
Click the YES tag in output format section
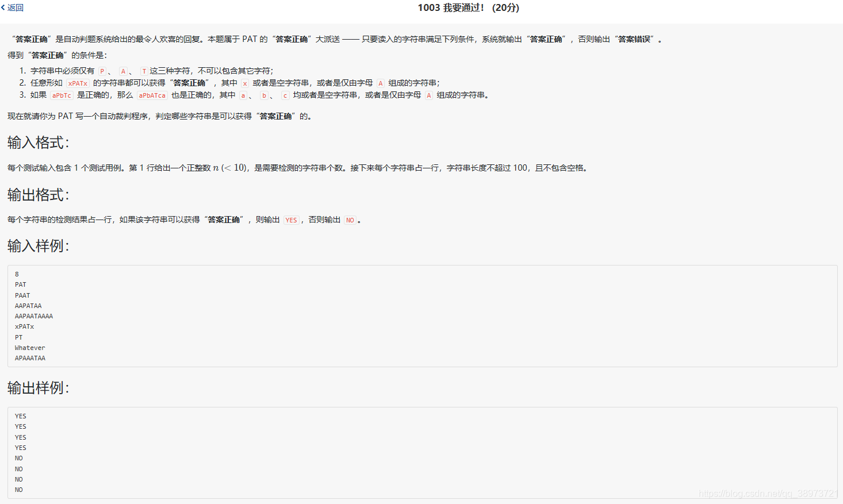291,220
